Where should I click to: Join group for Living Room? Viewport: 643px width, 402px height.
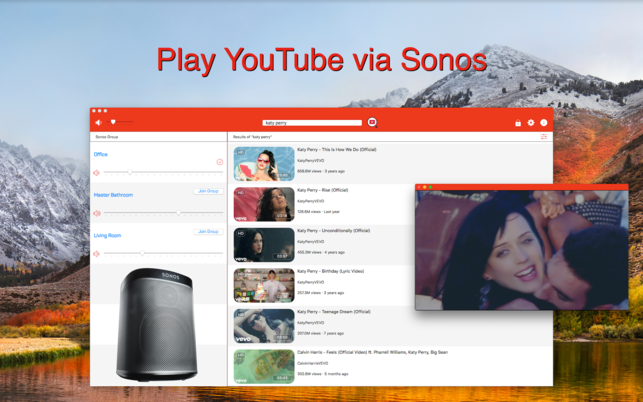(208, 232)
